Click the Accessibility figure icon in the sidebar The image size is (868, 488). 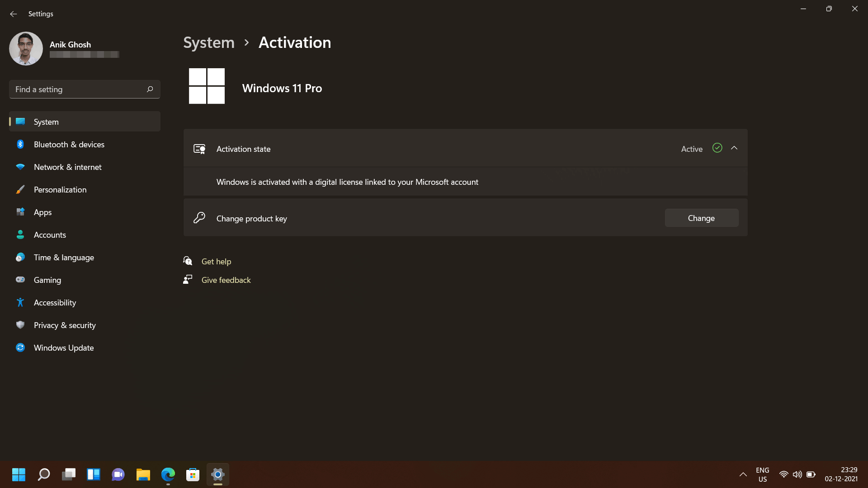[x=20, y=302]
